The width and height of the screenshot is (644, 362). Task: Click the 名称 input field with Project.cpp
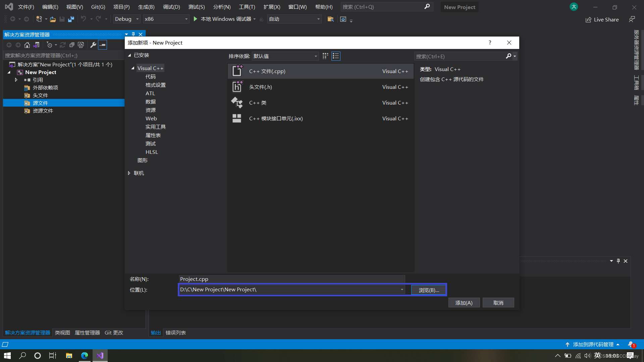click(x=292, y=279)
